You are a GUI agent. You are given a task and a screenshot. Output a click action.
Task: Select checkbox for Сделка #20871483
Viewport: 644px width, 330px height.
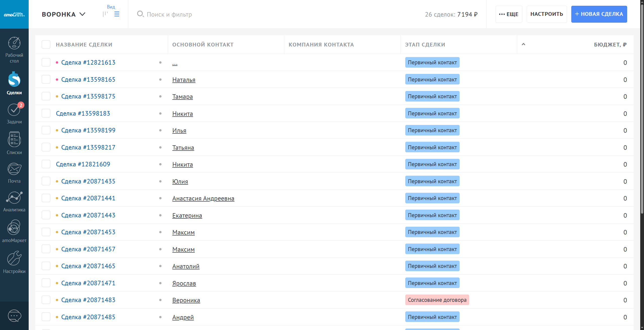[46, 300]
